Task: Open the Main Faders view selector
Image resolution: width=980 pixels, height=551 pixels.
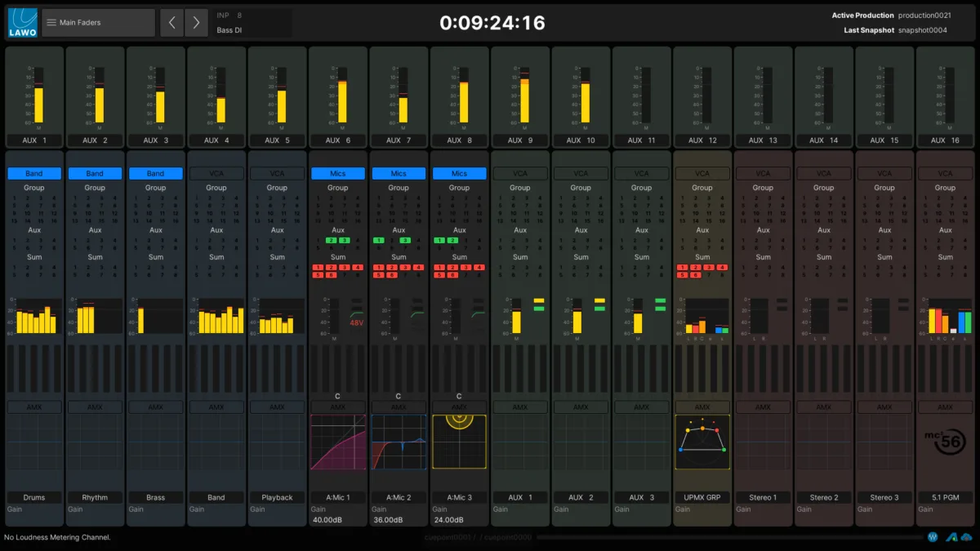Action: tap(99, 23)
